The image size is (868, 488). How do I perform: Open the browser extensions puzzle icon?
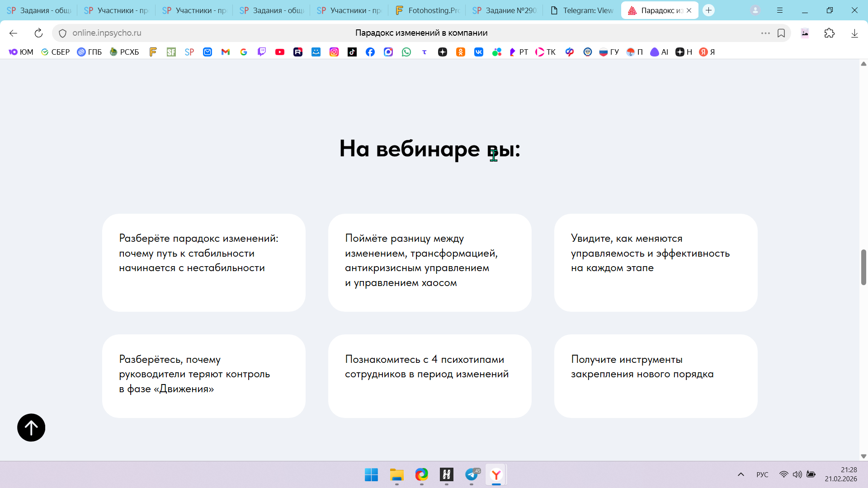click(x=829, y=33)
